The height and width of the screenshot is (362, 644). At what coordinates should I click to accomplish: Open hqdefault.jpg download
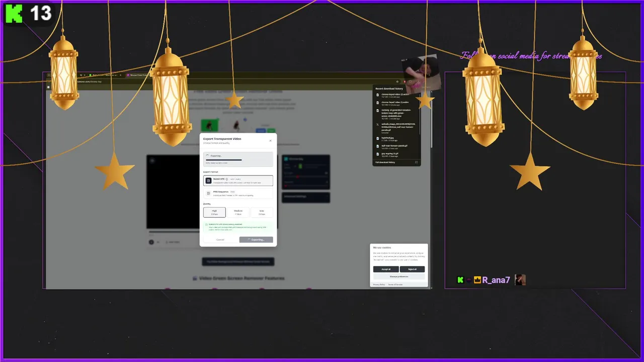pos(396,138)
